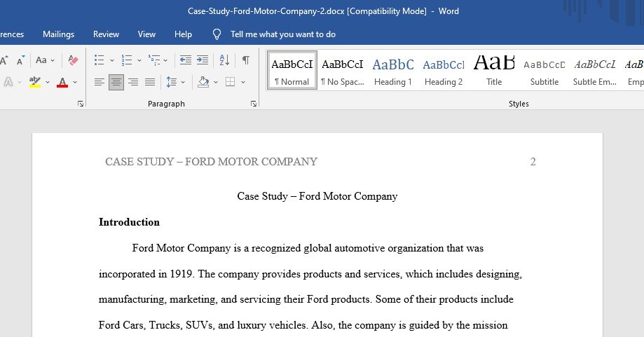Align the paragraph to the right
This screenshot has height=337, width=644.
pos(133,82)
